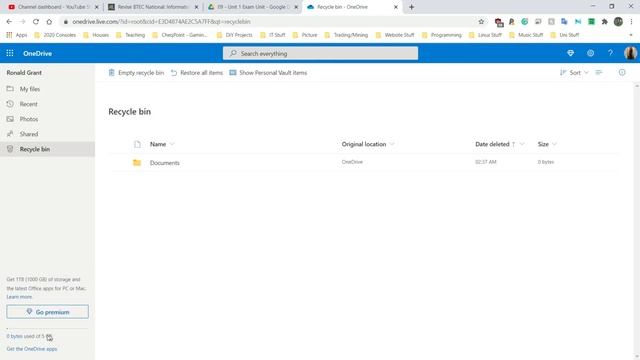Open the Trading/Mining bookmark folder

pos(347,35)
